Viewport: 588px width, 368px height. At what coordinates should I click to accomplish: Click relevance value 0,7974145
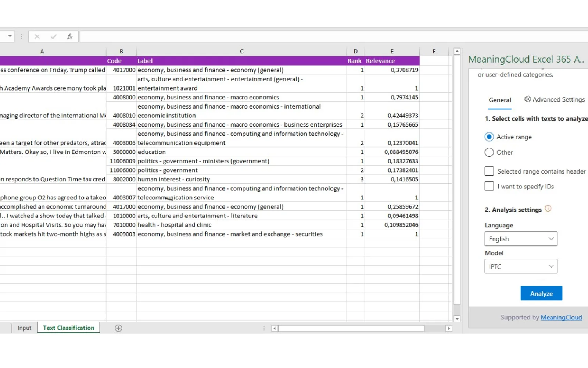[392, 97]
